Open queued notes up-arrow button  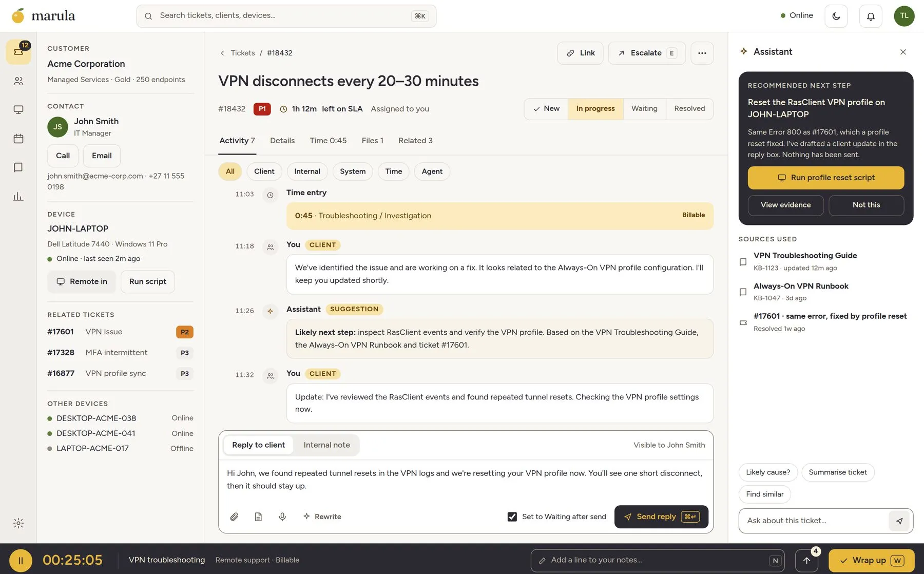[x=806, y=560]
